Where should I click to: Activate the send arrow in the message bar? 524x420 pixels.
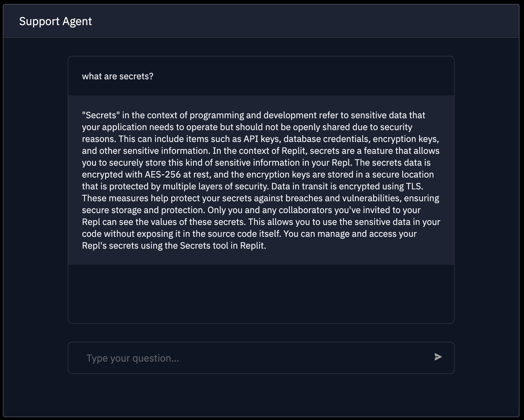[437, 357]
